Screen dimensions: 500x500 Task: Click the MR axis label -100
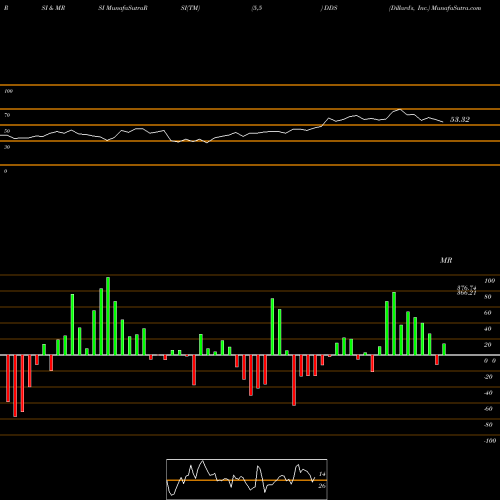coord(490,441)
